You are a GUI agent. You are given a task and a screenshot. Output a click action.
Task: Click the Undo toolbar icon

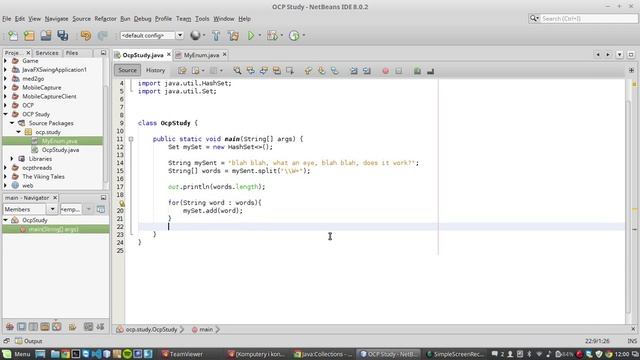[x=86, y=36]
